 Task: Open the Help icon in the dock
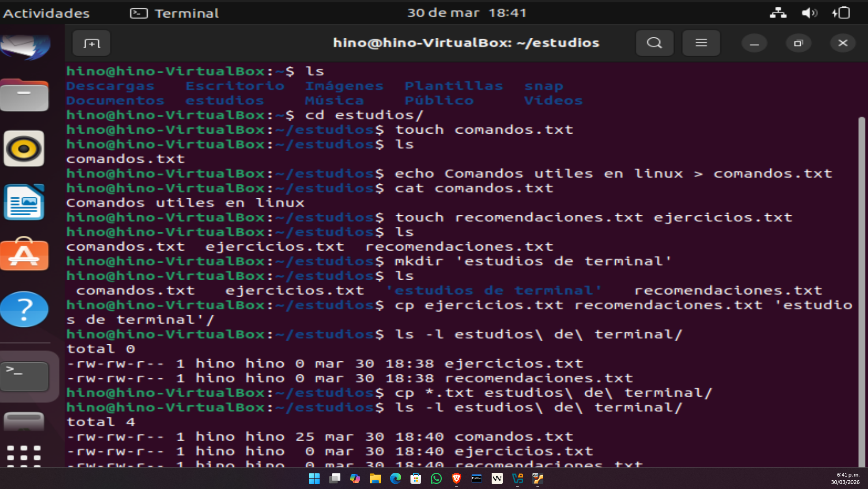point(24,309)
